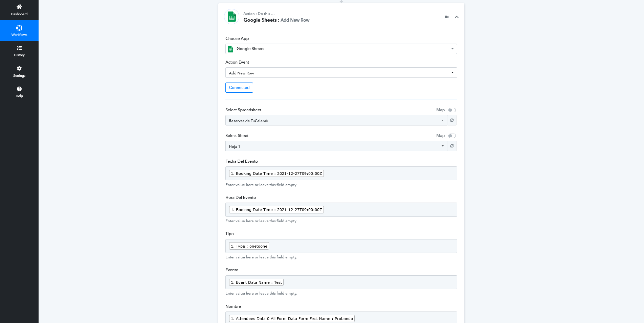644x323 pixels.
Task: Click the Google Sheets icon in Choose App field
Action: [231, 49]
